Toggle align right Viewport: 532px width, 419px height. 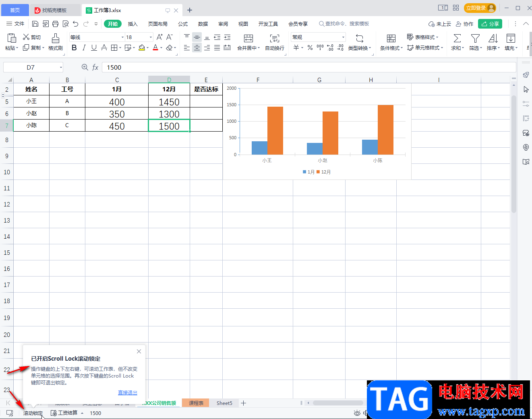pos(207,47)
